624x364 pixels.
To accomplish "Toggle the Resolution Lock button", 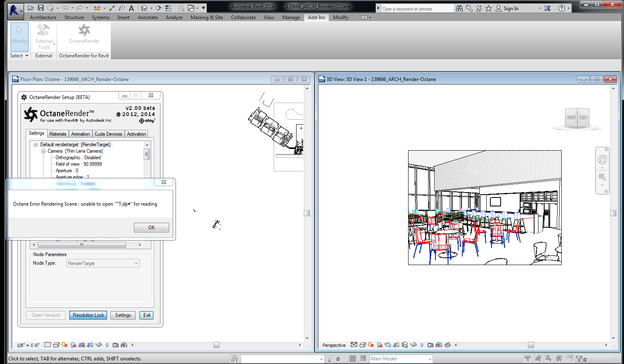I will tap(88, 315).
